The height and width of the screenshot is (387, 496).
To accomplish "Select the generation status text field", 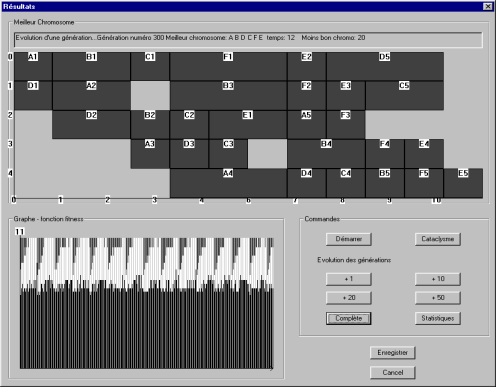I will pos(248,40).
